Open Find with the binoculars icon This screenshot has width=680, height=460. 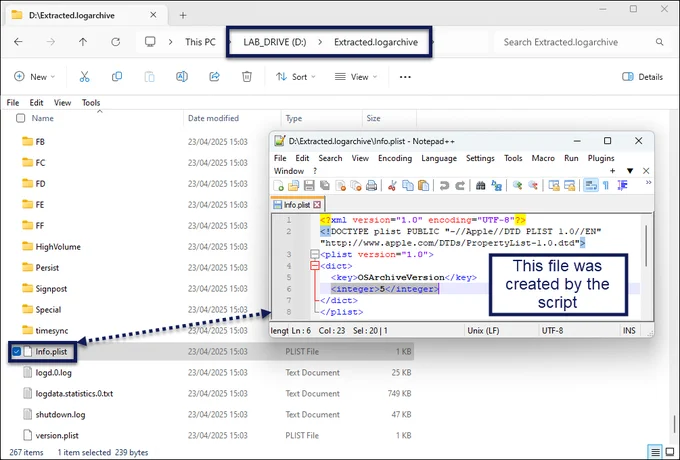[x=481, y=186]
